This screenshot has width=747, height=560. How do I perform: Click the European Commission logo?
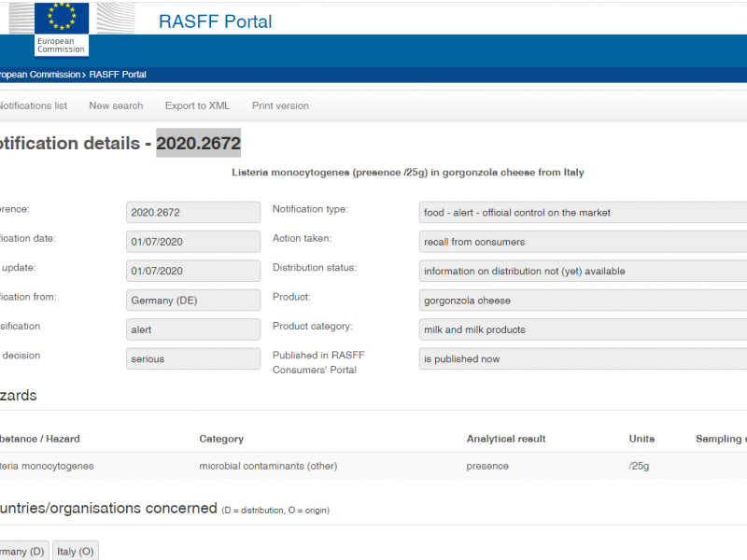pyautogui.click(x=62, y=29)
